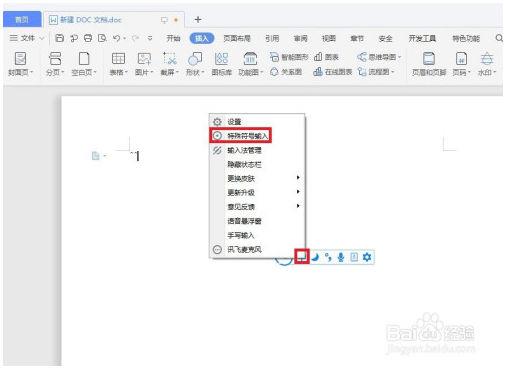Switch to the Page Layout (页面布局) tab
The width and height of the screenshot is (506, 369).
point(237,38)
